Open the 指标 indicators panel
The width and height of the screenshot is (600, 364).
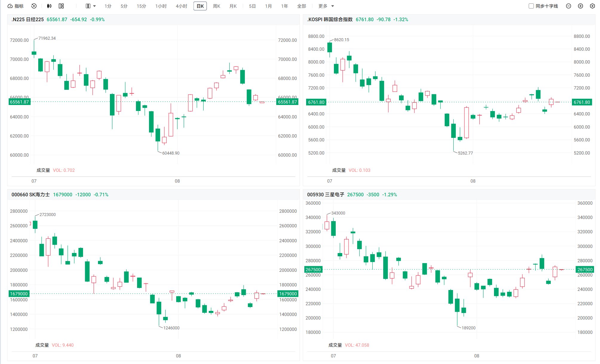[x=15, y=6]
